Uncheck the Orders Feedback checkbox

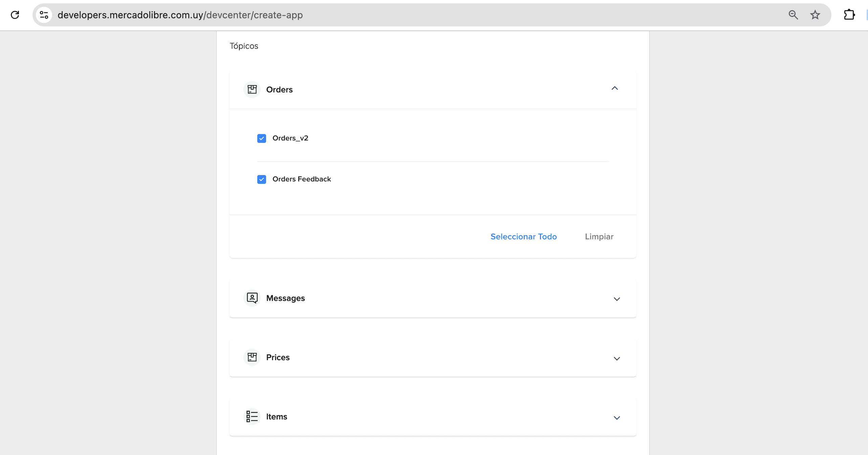[262, 179]
